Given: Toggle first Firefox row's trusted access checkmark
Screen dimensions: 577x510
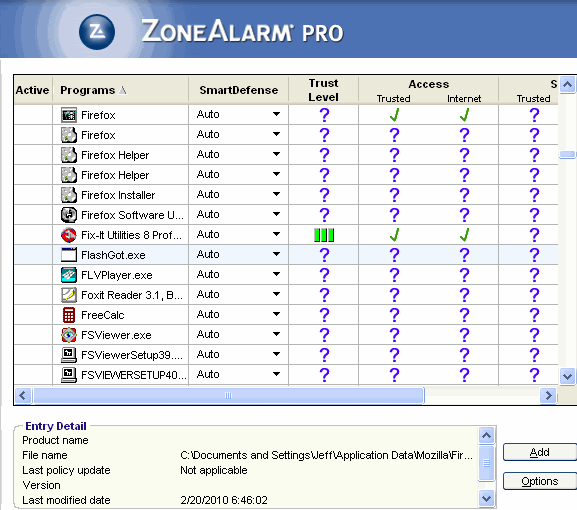Looking at the screenshot, I should click(394, 115).
